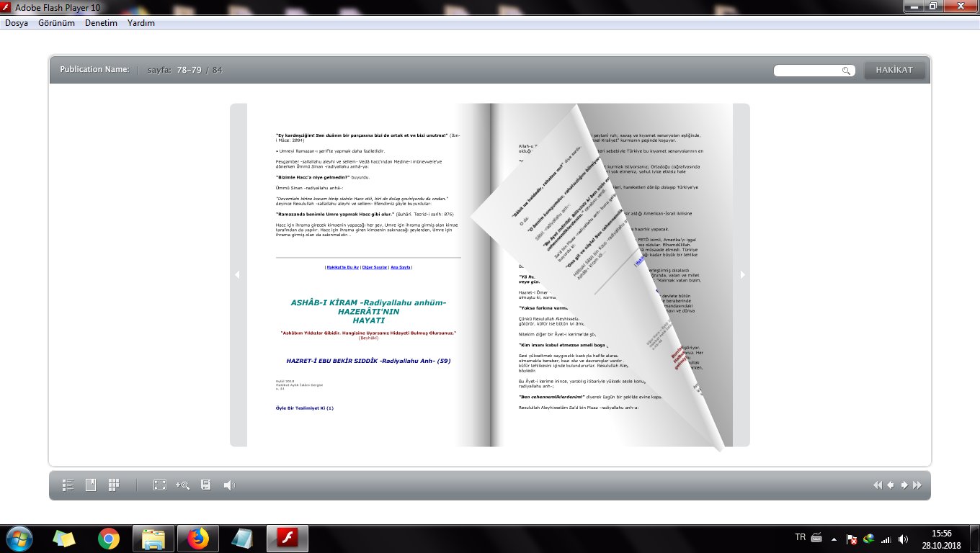
Task: Jump to first page with double-left arrows
Action: (877, 485)
